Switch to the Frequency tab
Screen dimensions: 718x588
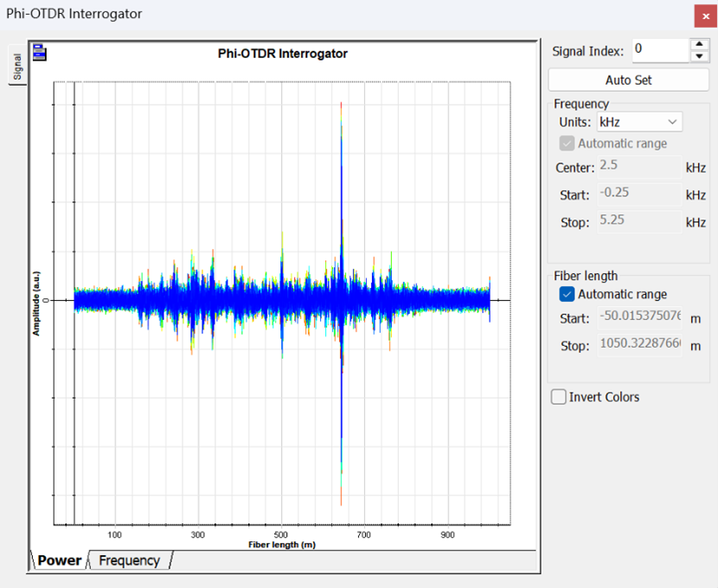pyautogui.click(x=129, y=560)
